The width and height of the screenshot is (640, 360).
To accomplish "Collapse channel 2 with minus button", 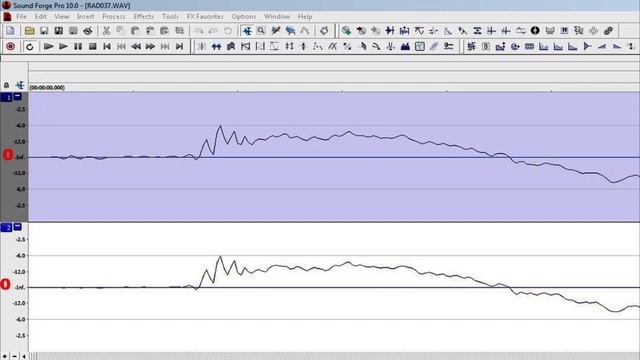I will pos(18,226).
